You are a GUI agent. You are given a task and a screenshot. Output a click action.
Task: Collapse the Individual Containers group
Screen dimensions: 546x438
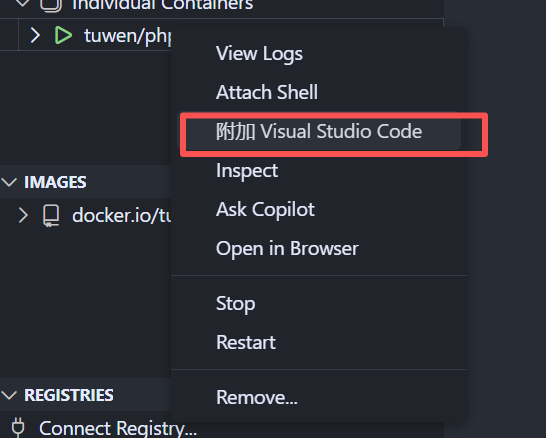(23, 4)
